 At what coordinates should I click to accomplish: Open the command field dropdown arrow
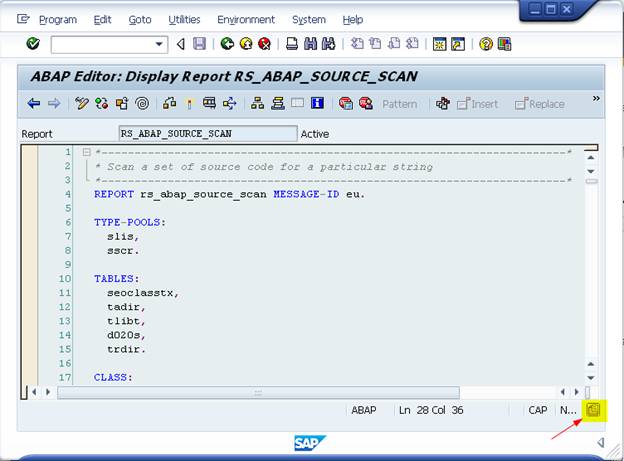point(159,44)
